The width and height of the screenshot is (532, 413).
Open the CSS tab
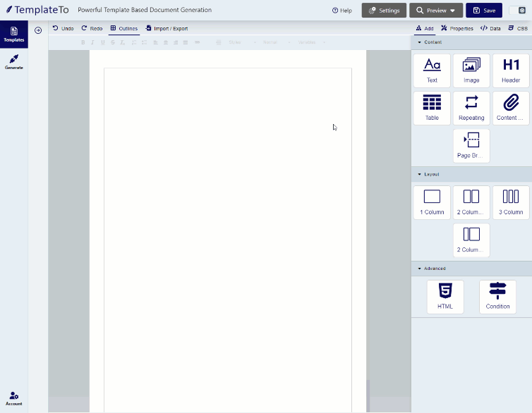click(518, 29)
